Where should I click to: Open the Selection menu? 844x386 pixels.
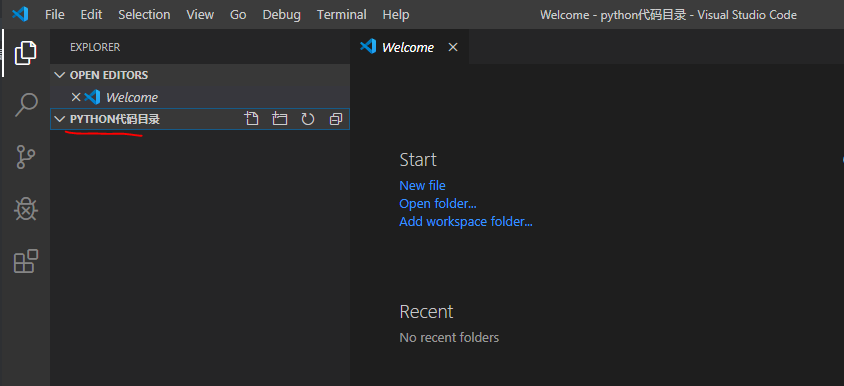pyautogui.click(x=144, y=15)
